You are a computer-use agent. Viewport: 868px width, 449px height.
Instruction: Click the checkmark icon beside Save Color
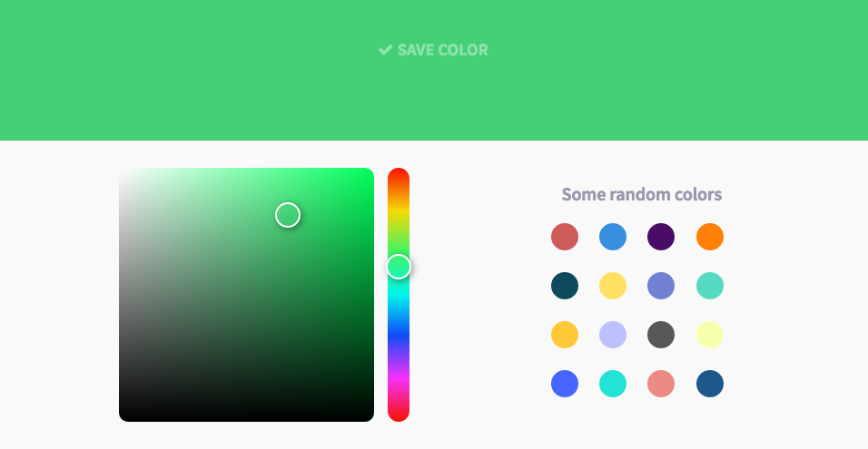click(385, 50)
